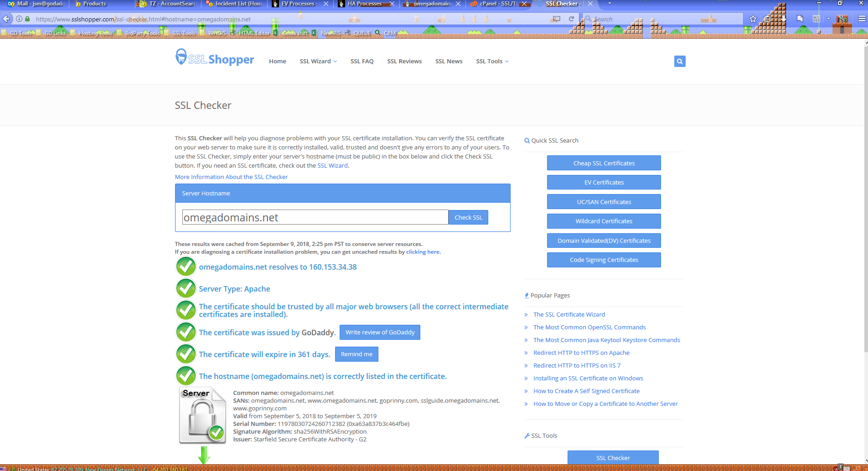Open the Cheap SSL Certificates button
This screenshot has width=868, height=471.
tap(604, 163)
